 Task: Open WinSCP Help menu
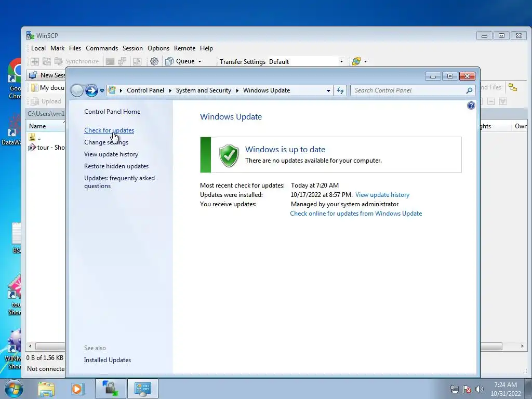[x=206, y=48]
